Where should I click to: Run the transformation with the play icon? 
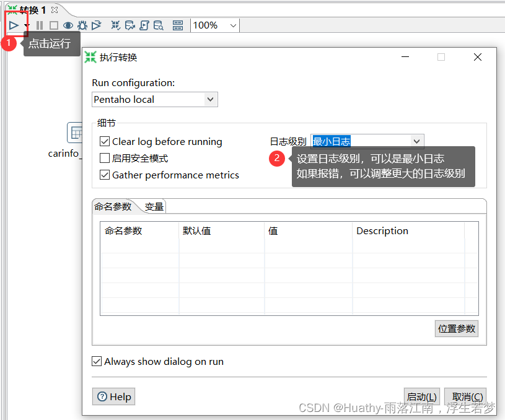[14, 25]
